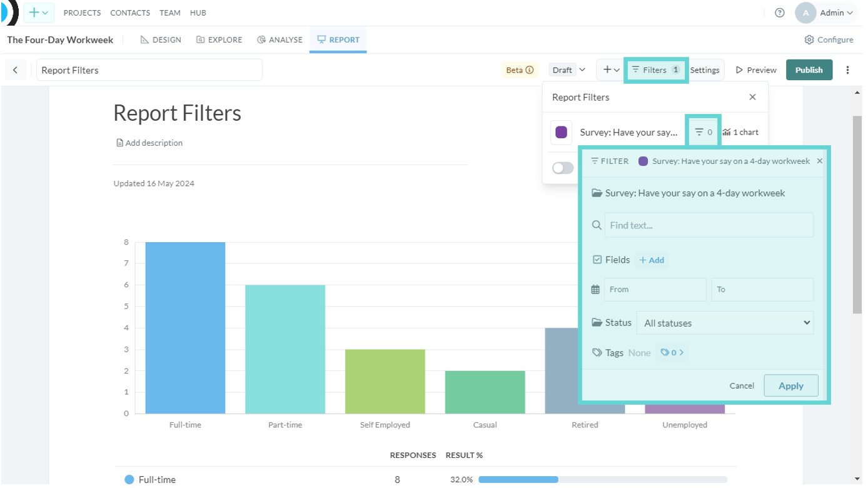Switch to the EXPLORE tab
The width and height of the screenshot is (868, 488).
click(x=219, y=39)
